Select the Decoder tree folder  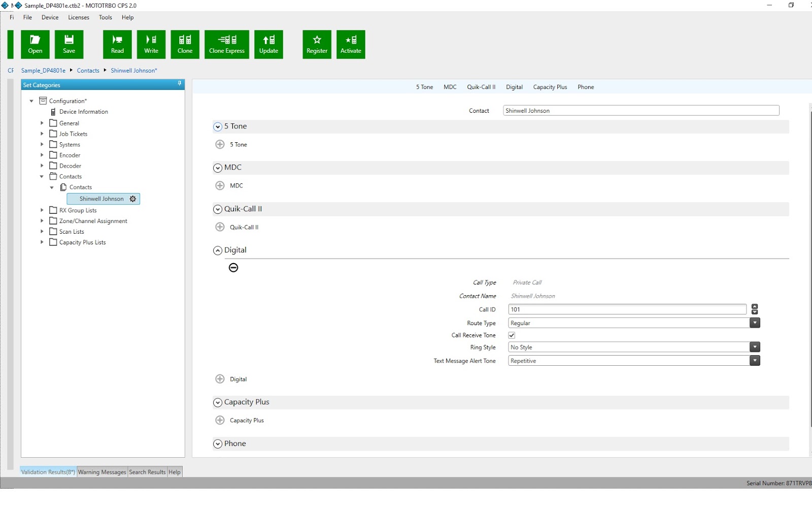70,166
